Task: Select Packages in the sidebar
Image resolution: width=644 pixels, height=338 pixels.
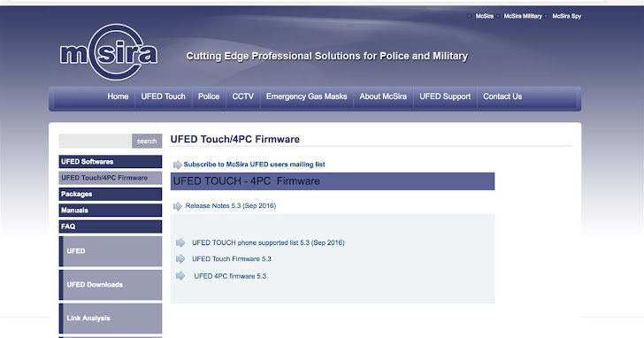Action: pyautogui.click(x=111, y=194)
